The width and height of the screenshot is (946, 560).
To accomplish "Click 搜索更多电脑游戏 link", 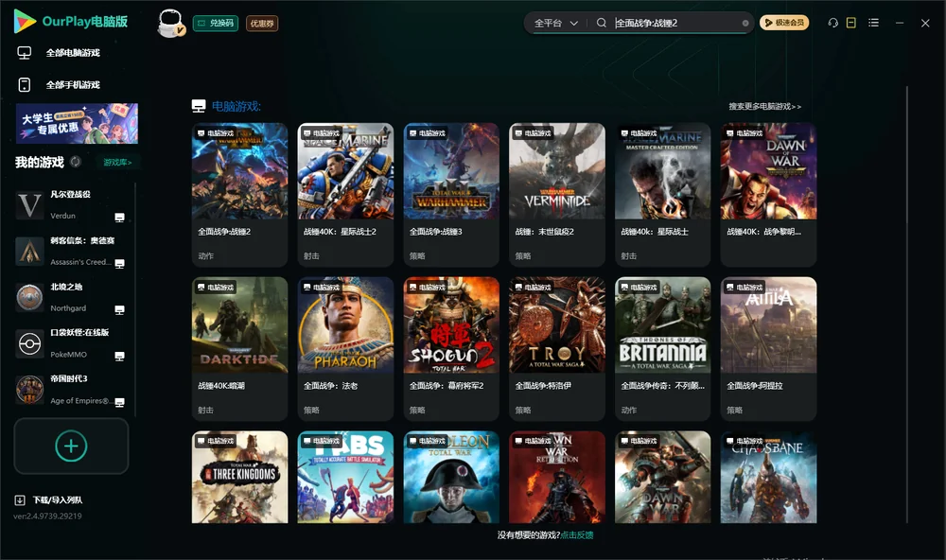I will coord(764,106).
